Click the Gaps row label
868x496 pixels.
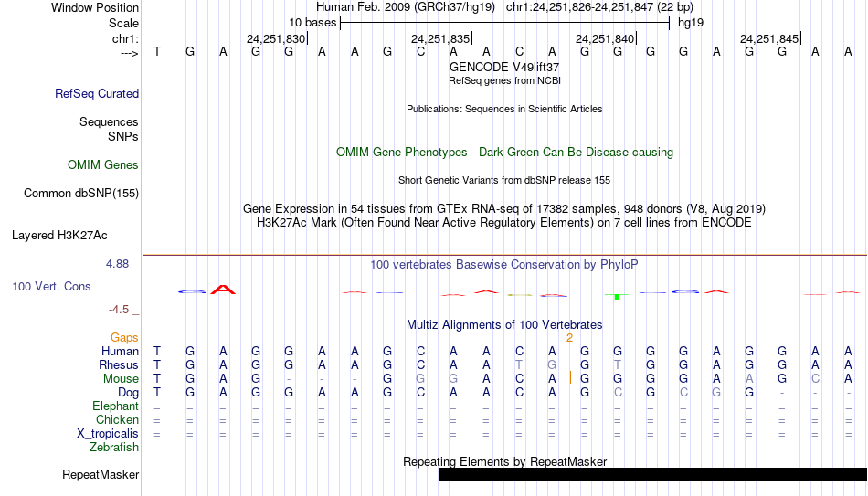coord(124,338)
